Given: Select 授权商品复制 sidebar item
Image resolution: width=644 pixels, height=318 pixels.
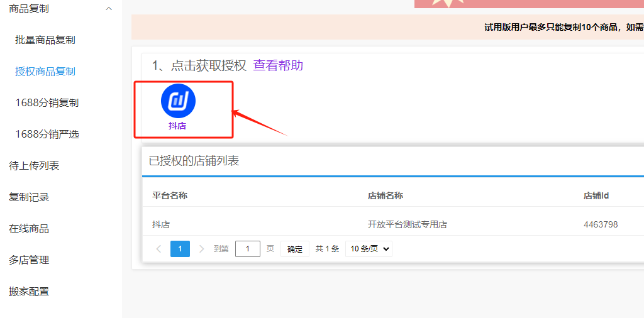Looking at the screenshot, I should tap(45, 72).
